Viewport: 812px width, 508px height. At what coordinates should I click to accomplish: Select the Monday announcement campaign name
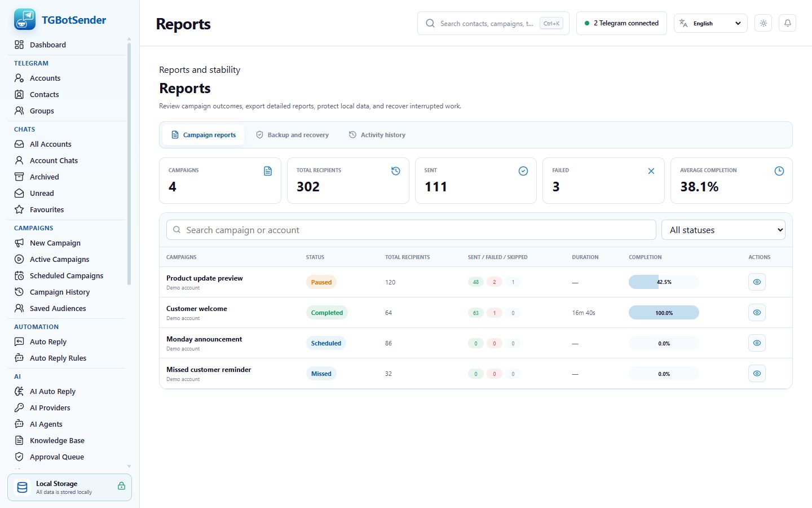(x=204, y=339)
